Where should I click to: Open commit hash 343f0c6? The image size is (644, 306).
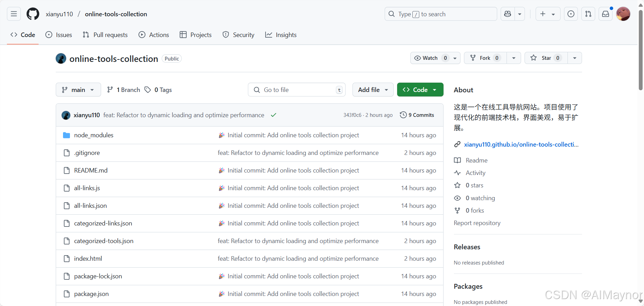tap(352, 115)
